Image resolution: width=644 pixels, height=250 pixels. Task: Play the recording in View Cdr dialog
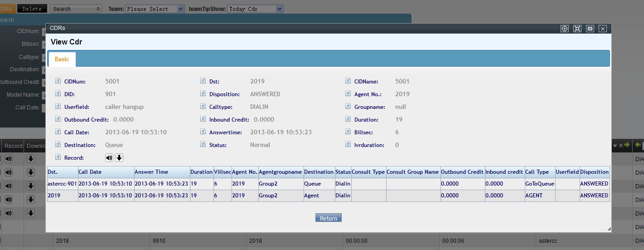[109, 158]
